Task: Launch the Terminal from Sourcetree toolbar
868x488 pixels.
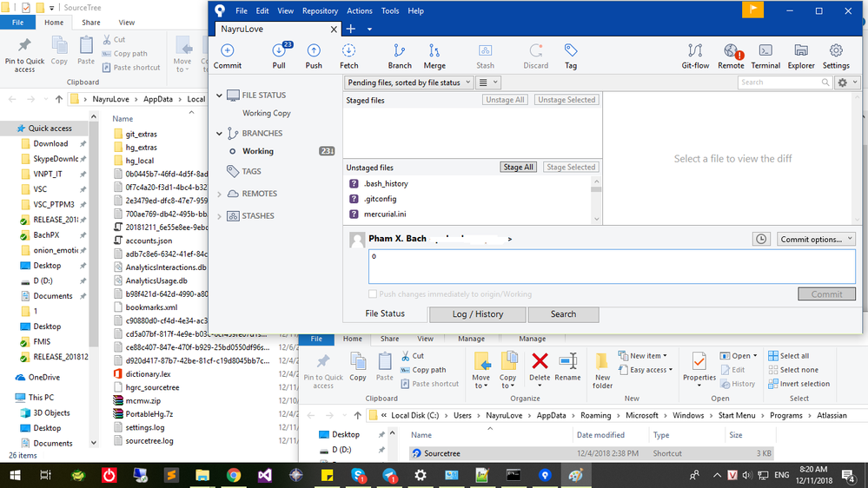Action: click(765, 56)
